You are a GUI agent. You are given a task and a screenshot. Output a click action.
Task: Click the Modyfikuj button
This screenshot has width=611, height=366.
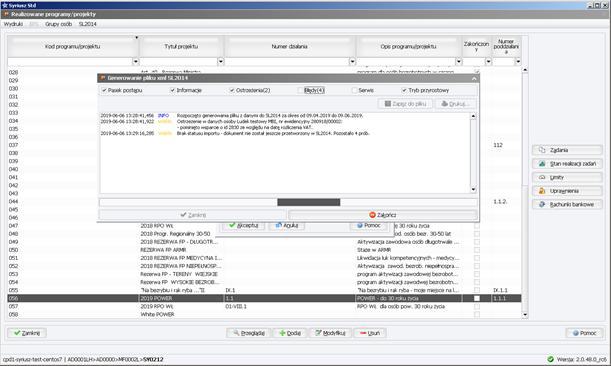[x=330, y=333]
